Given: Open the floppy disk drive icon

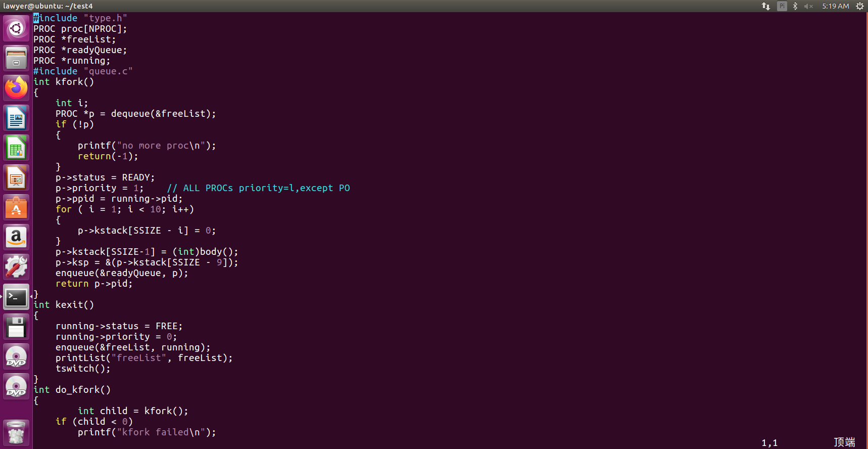Looking at the screenshot, I should (x=16, y=327).
